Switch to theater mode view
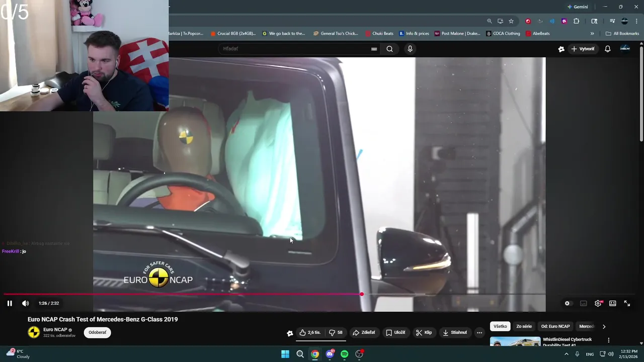 612,303
